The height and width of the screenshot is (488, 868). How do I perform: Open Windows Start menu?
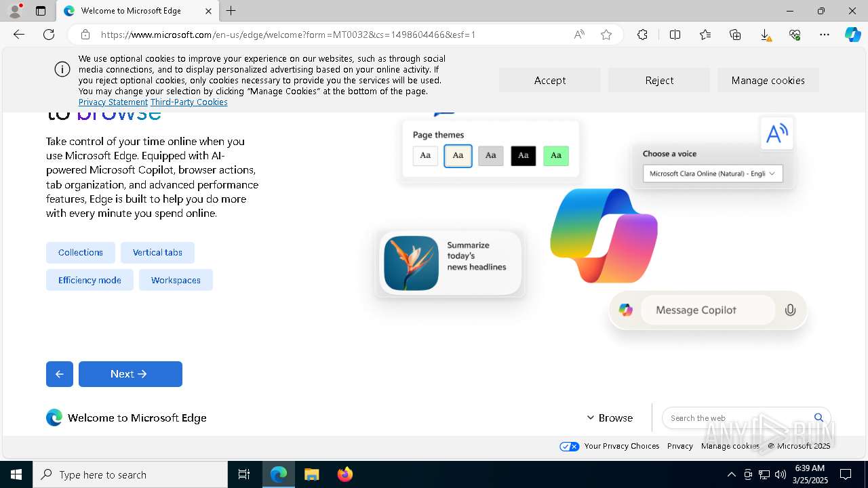pos(16,474)
